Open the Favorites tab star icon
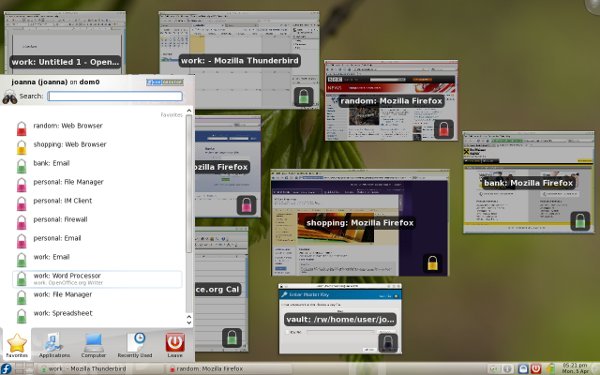Screen dimensions: 600x375 tap(17, 343)
